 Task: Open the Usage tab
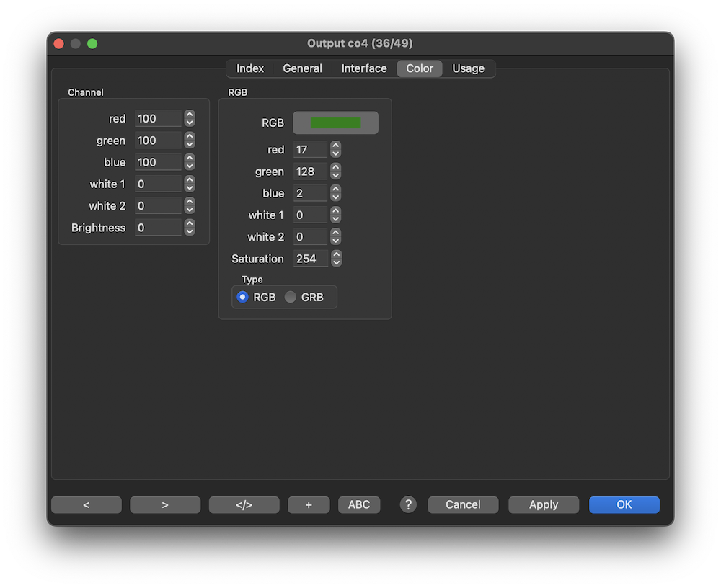[468, 68]
